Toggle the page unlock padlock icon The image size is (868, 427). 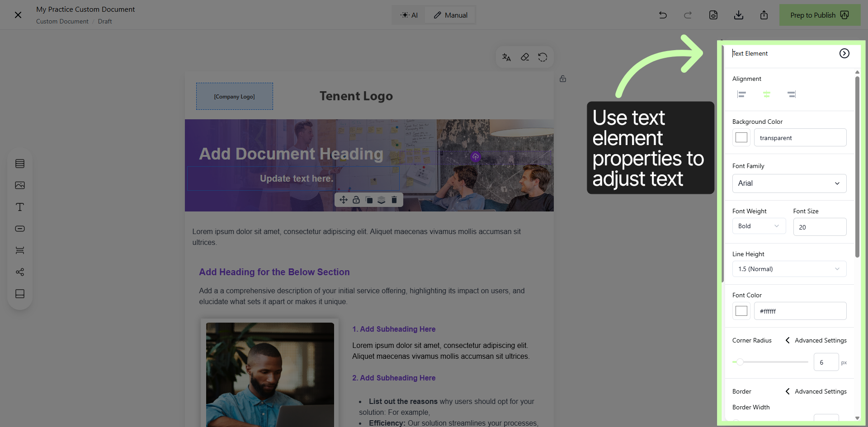click(563, 79)
